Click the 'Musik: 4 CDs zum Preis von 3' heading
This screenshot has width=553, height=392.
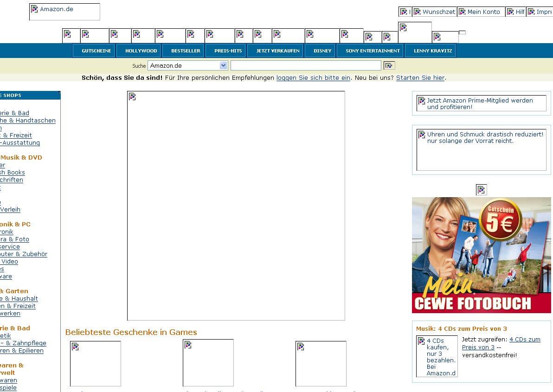point(461,328)
